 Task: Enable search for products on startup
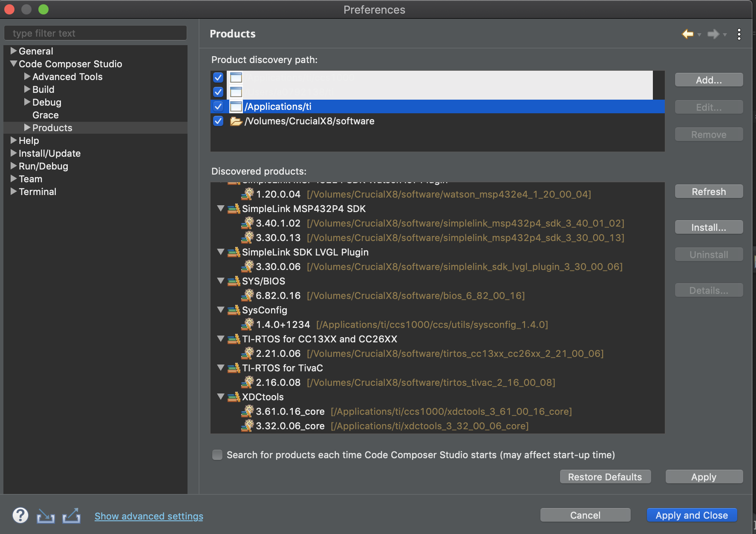pyautogui.click(x=217, y=455)
